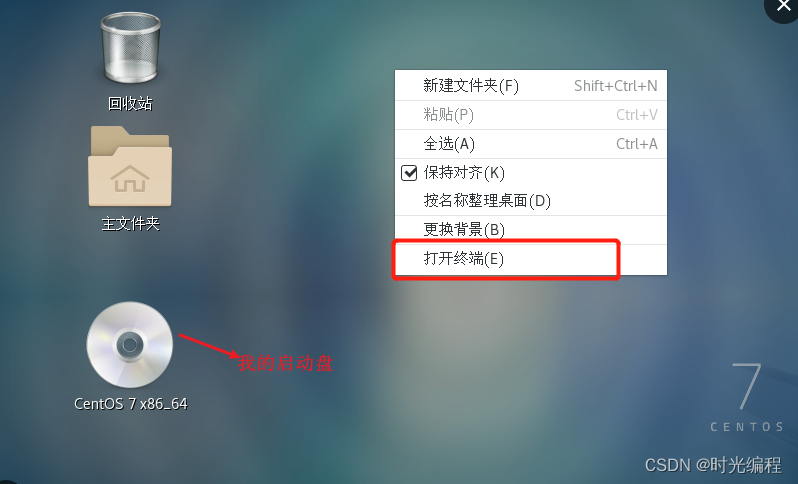
Task: Click the Ctrl+A shortcut hint
Action: tap(637, 144)
